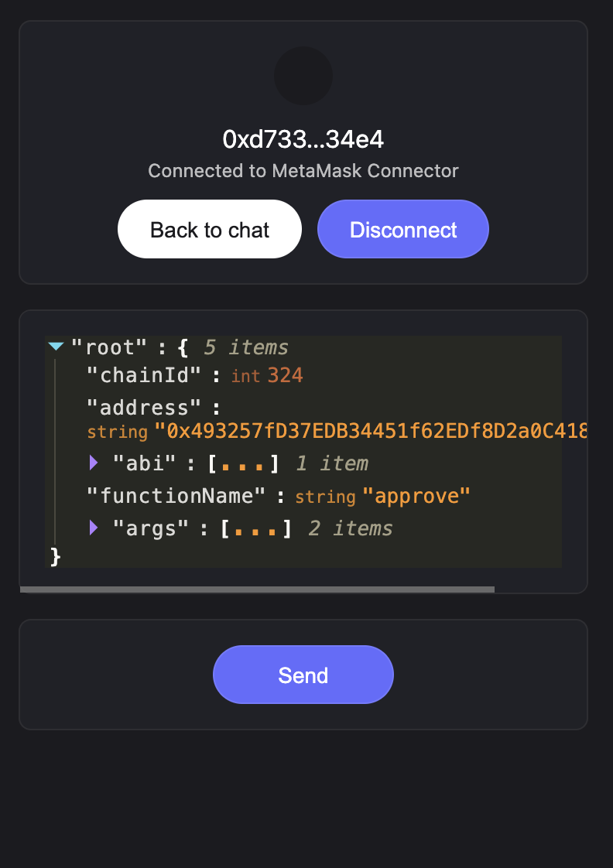Click Back to chat

click(209, 229)
